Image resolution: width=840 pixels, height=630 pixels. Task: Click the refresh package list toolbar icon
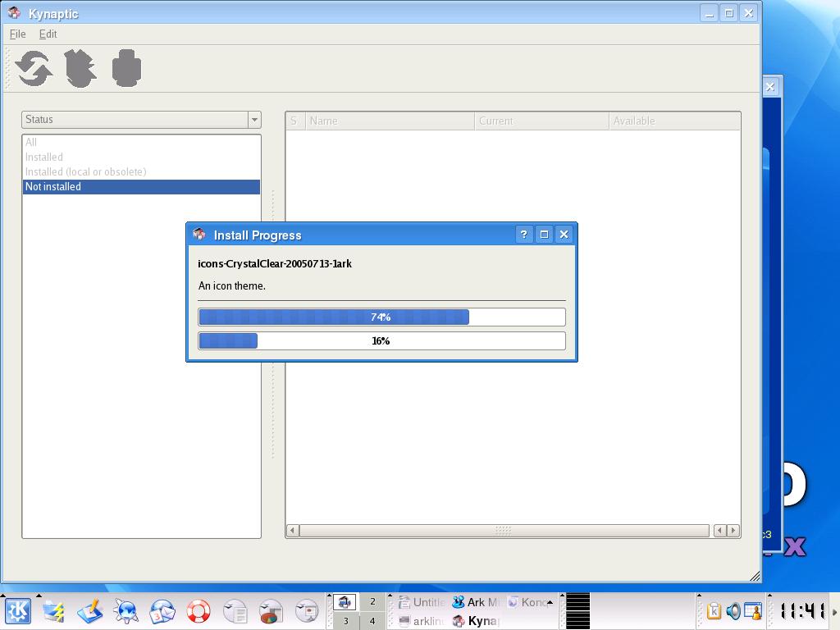34,69
